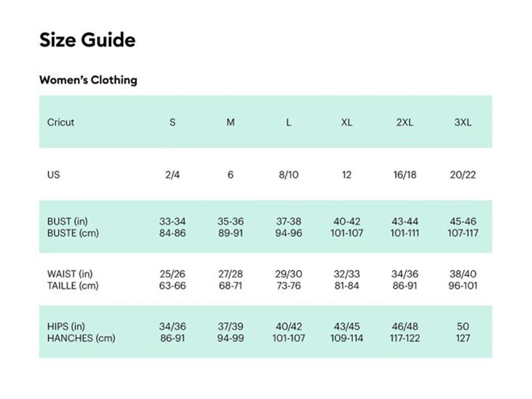The width and height of the screenshot is (532, 399).
Task: Click US size 8/10 cell
Action: pyautogui.click(x=289, y=175)
